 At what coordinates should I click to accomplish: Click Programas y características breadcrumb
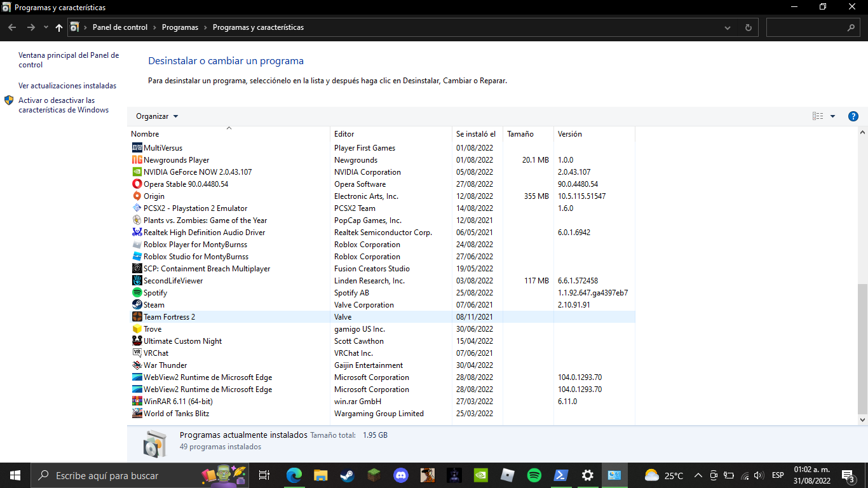point(258,28)
